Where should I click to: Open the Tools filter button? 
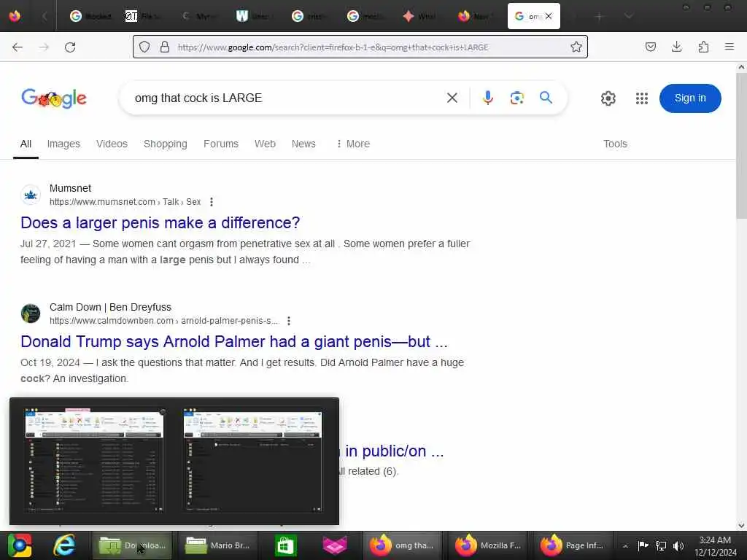tap(615, 144)
